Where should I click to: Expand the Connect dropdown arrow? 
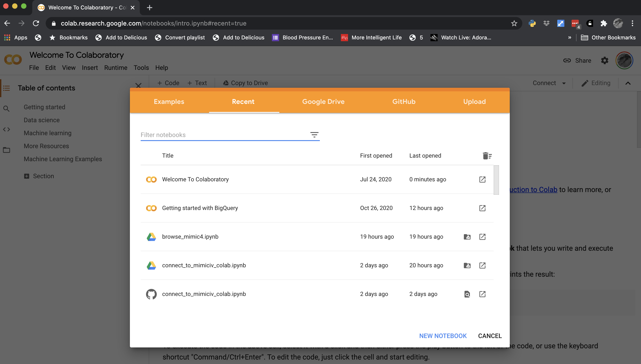(564, 83)
